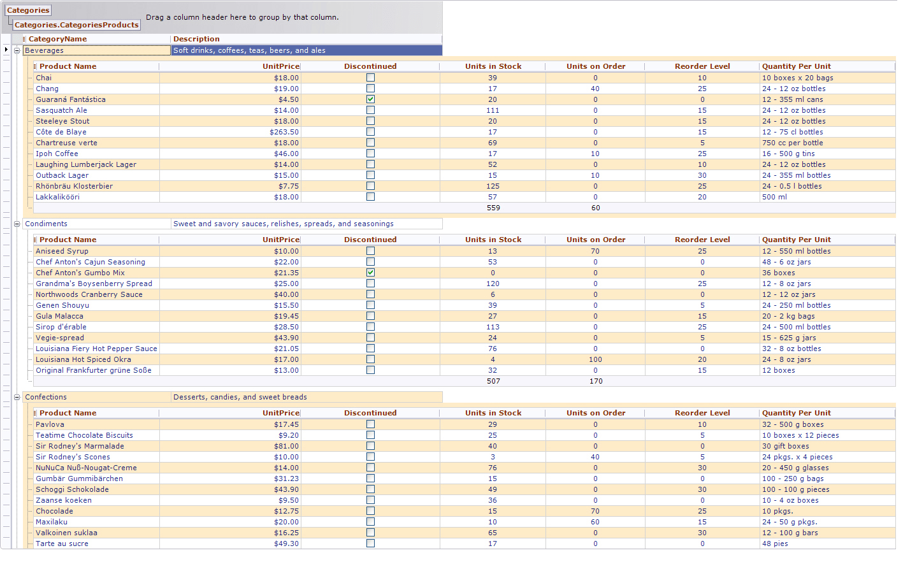Select the Chang product name

click(x=47, y=89)
